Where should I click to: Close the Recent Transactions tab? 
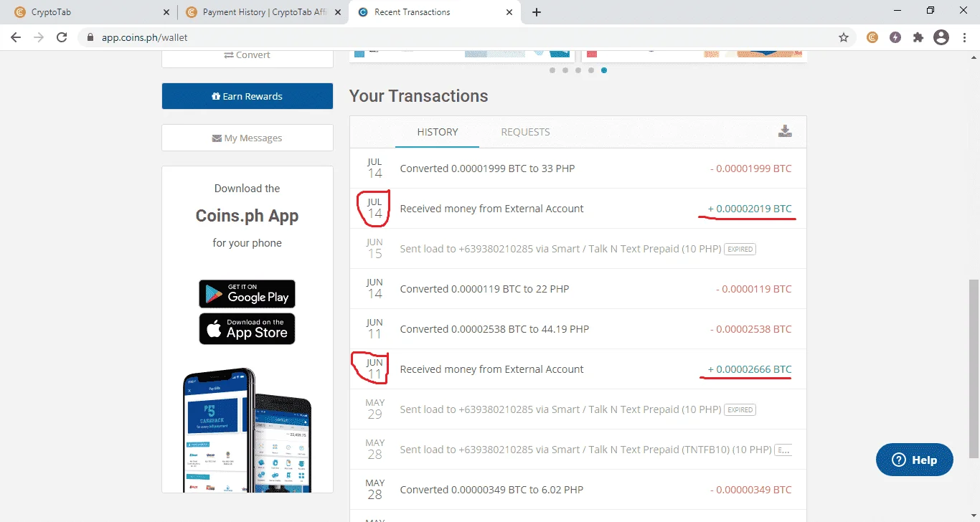[x=510, y=12]
